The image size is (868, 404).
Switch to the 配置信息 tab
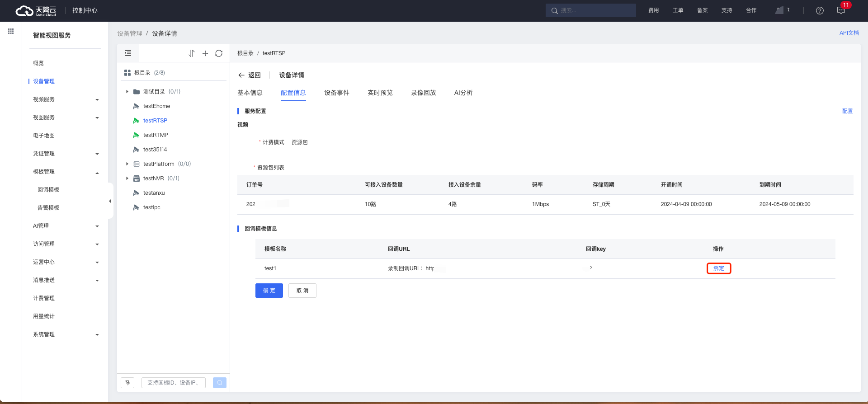[x=293, y=93]
